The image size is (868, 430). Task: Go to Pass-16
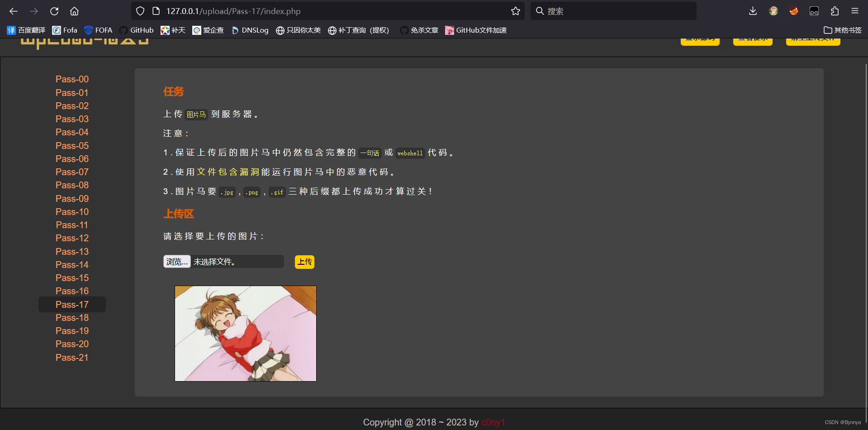click(x=72, y=291)
